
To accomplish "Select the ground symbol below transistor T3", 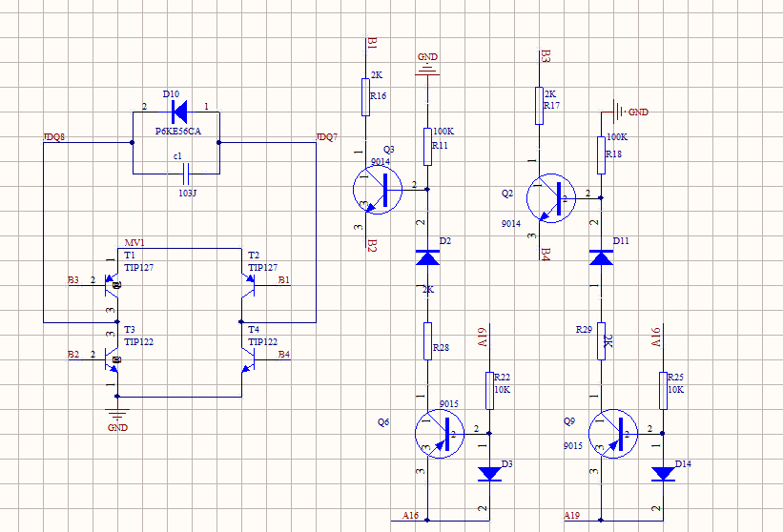I will (x=117, y=413).
